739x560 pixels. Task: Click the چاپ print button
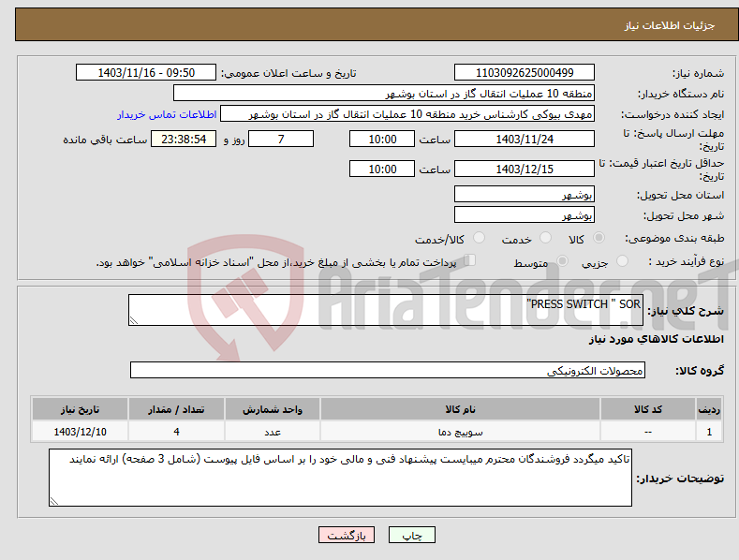click(x=412, y=535)
